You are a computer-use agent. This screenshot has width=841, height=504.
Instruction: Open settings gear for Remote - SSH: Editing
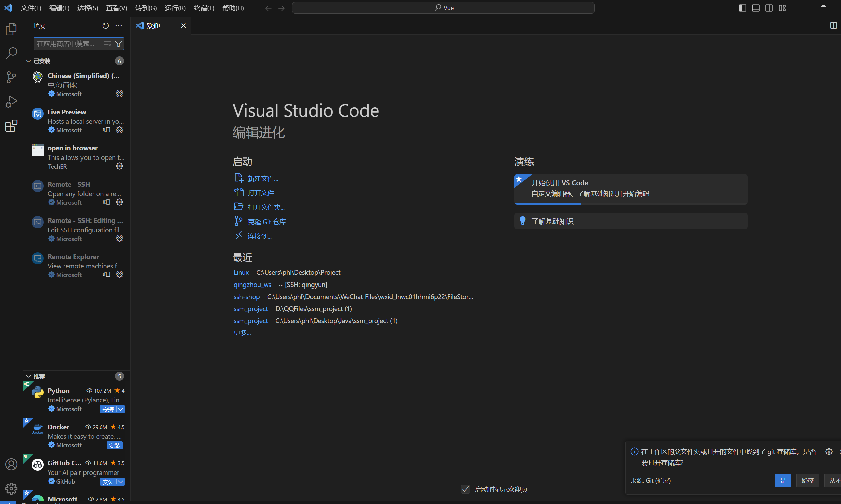tap(119, 238)
